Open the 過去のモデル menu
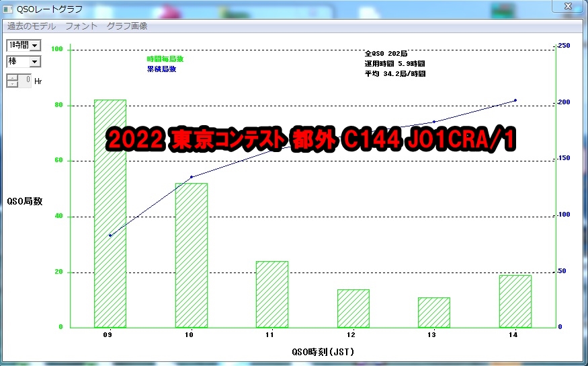Viewport: 588px width, 366px height. tap(32, 26)
